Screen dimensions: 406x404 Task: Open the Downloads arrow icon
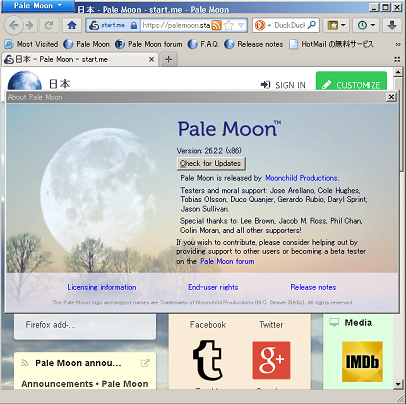(x=392, y=25)
